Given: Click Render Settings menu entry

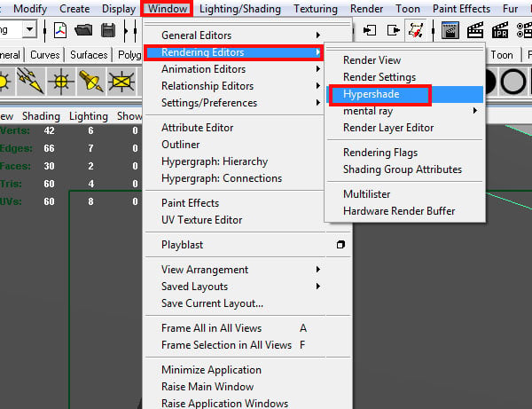Looking at the screenshot, I should pyautogui.click(x=379, y=77).
